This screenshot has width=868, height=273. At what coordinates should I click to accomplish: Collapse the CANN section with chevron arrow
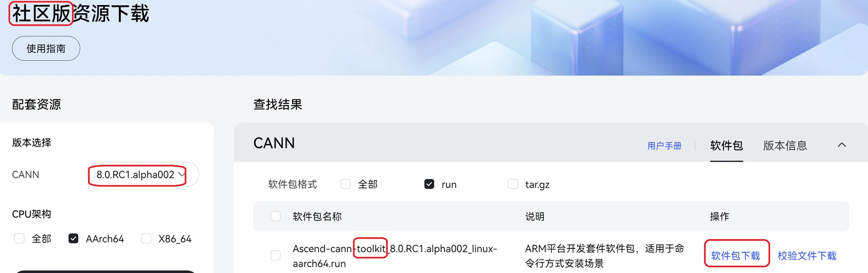[x=841, y=145]
